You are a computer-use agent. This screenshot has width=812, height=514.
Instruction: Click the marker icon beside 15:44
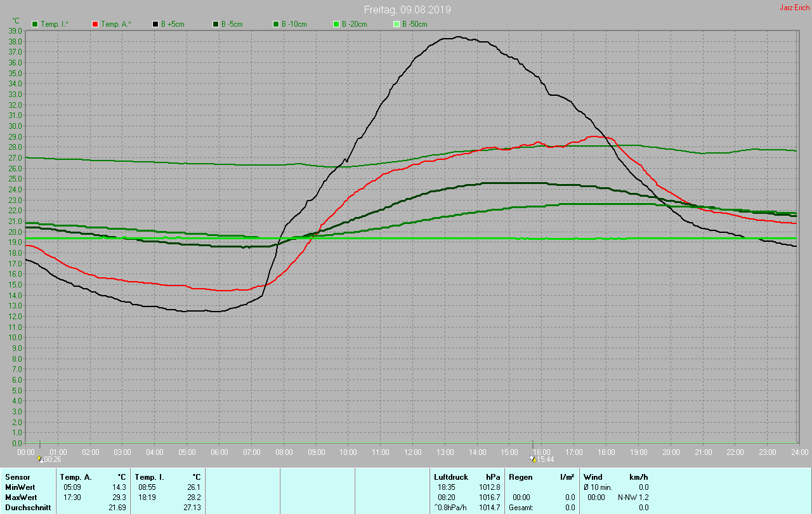pos(532,459)
